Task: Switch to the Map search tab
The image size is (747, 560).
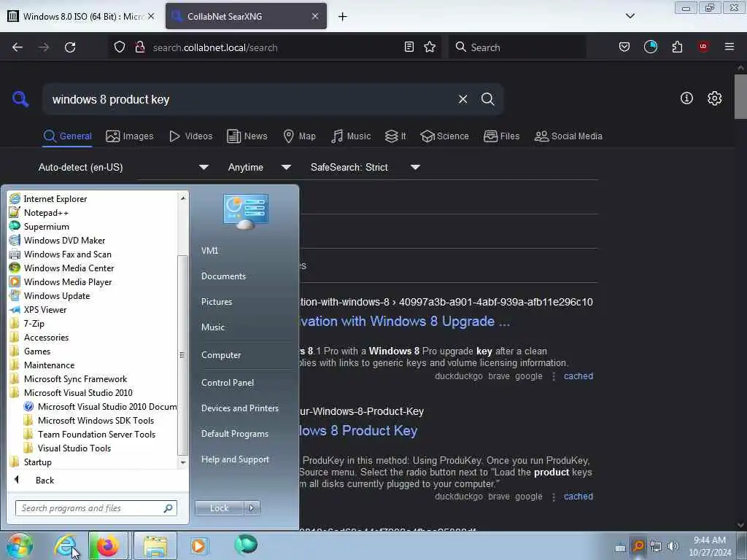Action: 299,136
